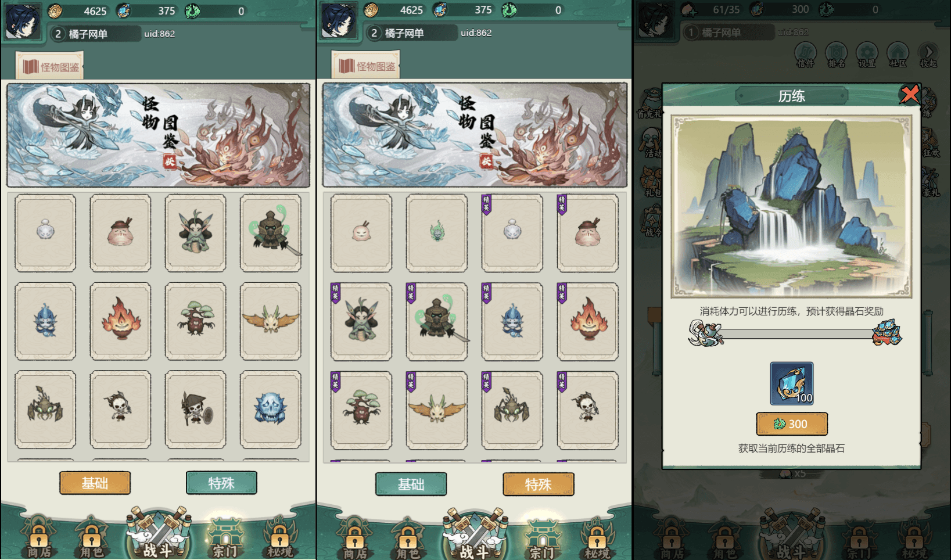
Task: Select the winged fox monster card in left panel
Action: point(271,321)
